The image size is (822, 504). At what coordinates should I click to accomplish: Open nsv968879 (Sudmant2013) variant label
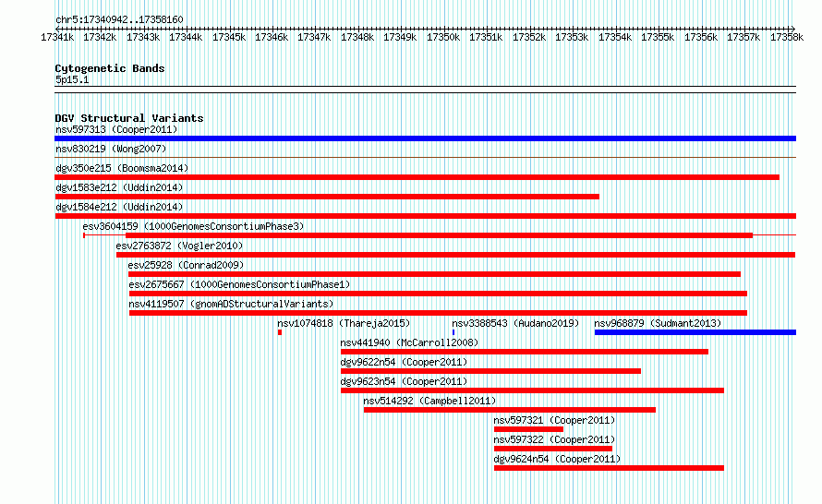(x=658, y=323)
